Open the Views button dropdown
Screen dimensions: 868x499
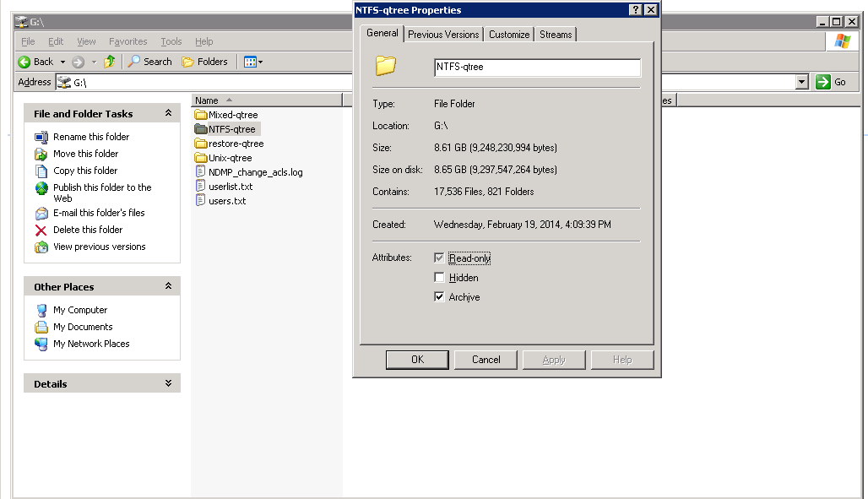pos(253,62)
